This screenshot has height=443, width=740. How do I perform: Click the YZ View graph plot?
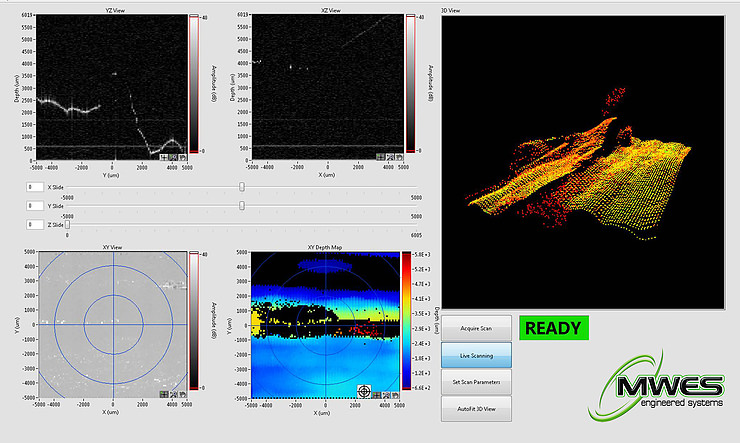tap(111, 87)
